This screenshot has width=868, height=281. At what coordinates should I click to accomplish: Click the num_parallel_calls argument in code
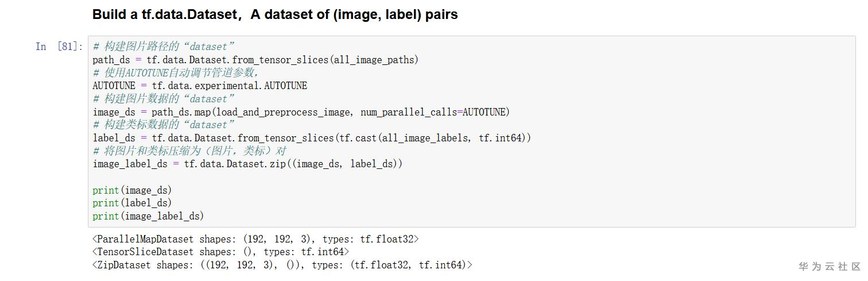(408, 112)
